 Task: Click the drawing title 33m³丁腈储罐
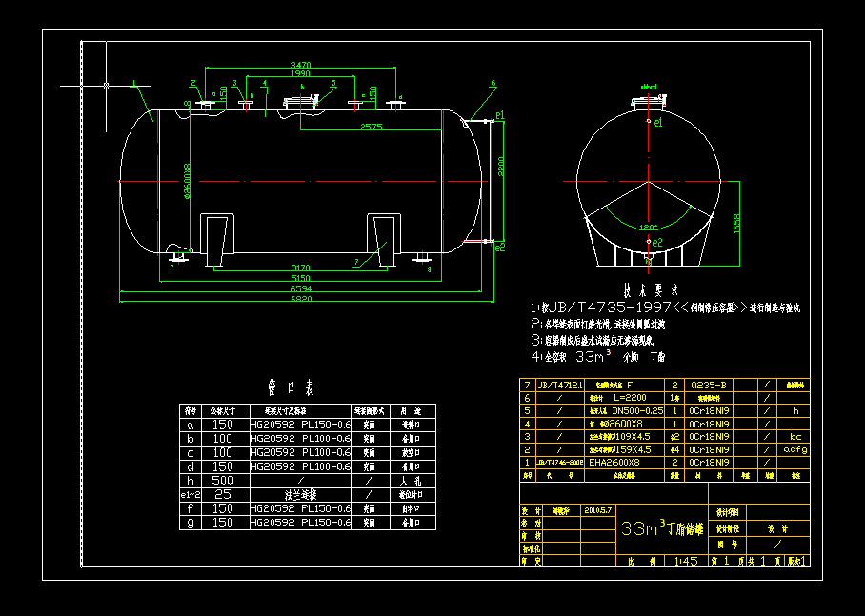coord(661,527)
